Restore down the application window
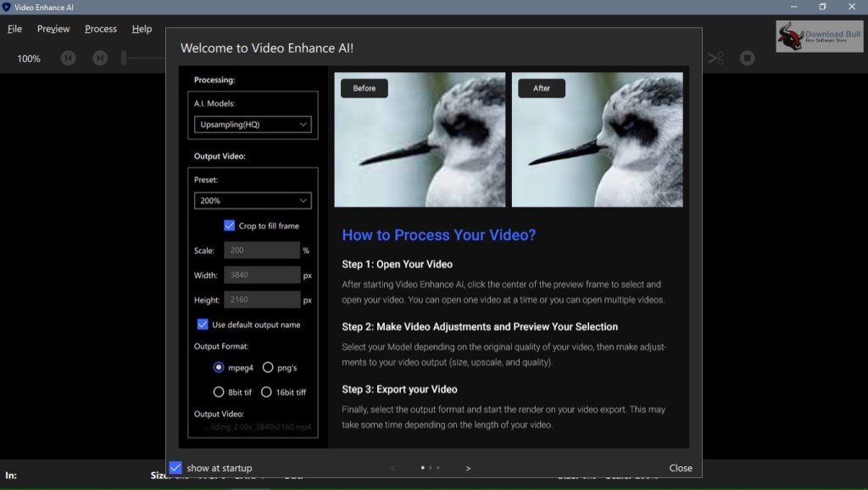 [822, 7]
